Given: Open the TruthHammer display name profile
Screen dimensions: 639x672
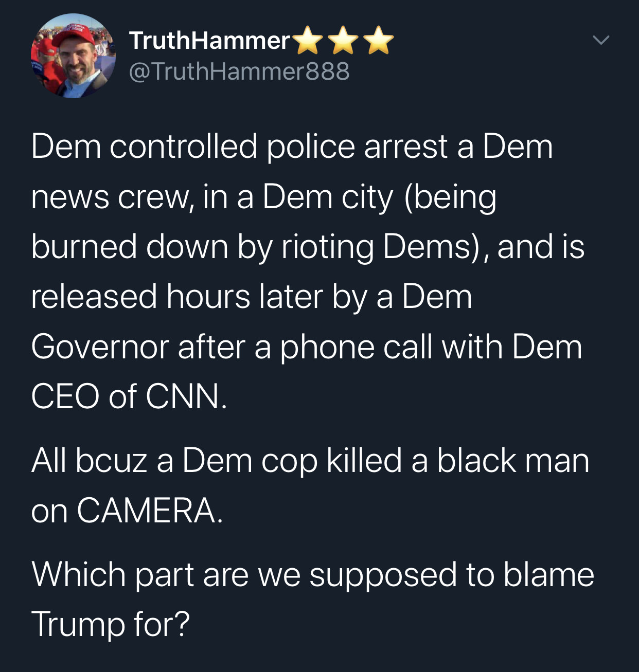Looking at the screenshot, I should 209,41.
